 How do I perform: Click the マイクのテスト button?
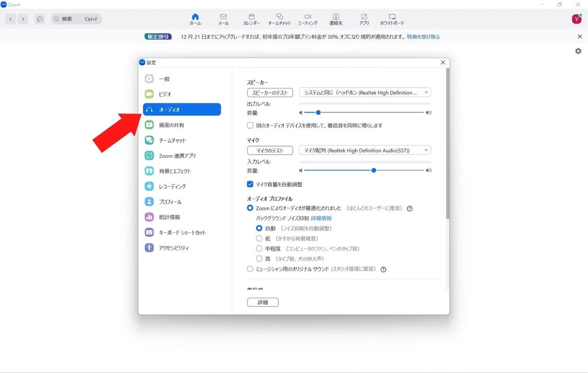coord(270,150)
